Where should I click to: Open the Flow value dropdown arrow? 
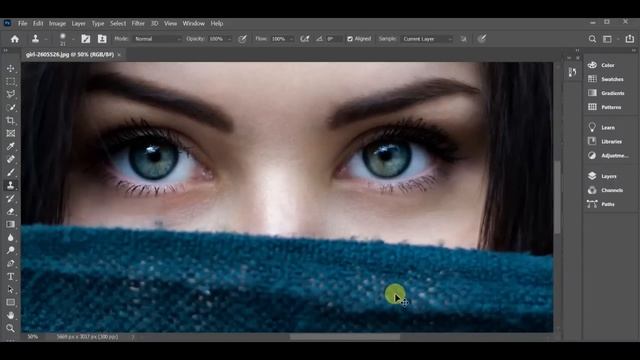click(291, 39)
